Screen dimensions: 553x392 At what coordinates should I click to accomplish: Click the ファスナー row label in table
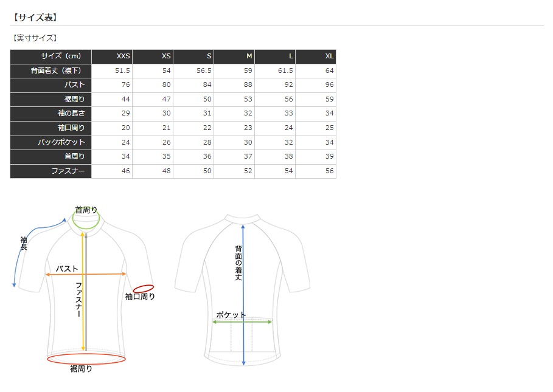pos(50,171)
